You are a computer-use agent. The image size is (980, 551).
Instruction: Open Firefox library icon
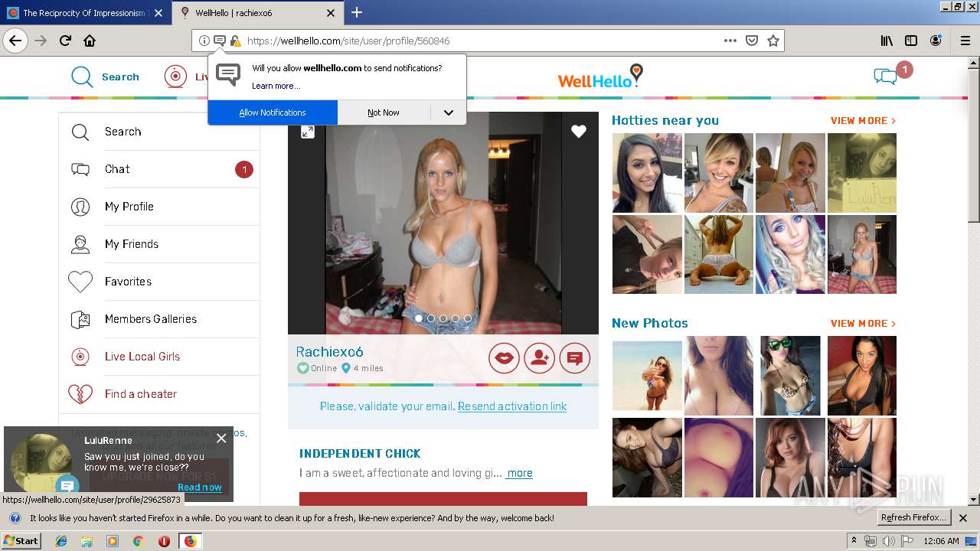pos(887,41)
